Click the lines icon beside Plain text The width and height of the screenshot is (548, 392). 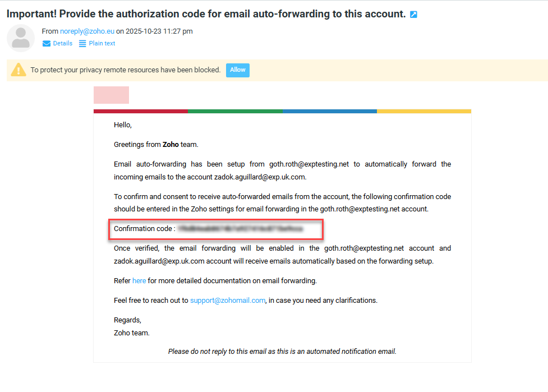point(82,44)
